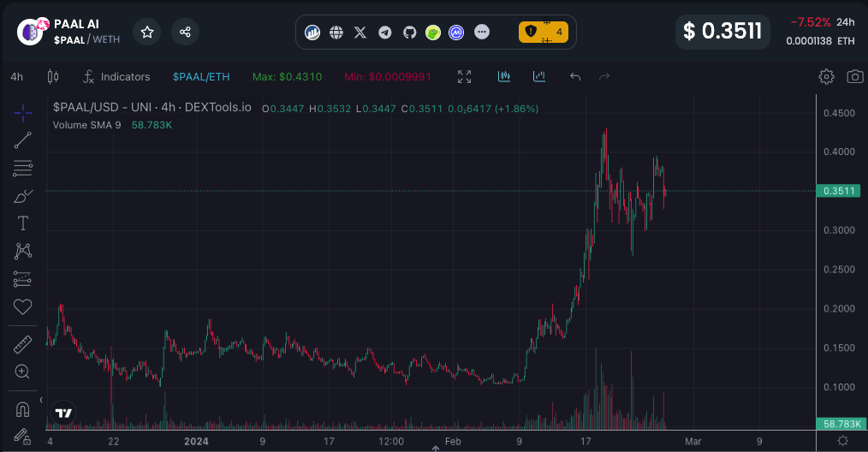Take a chart snapshot with camera icon

pos(854,76)
